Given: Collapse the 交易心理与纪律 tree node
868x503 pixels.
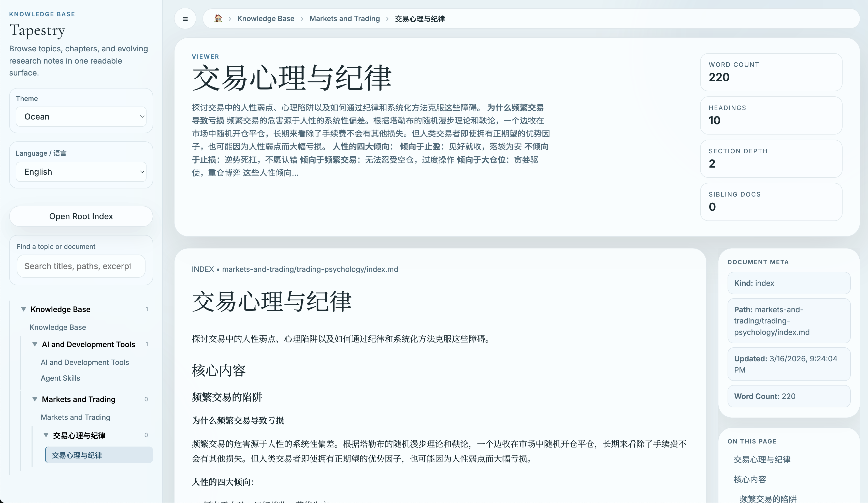Looking at the screenshot, I should [47, 435].
